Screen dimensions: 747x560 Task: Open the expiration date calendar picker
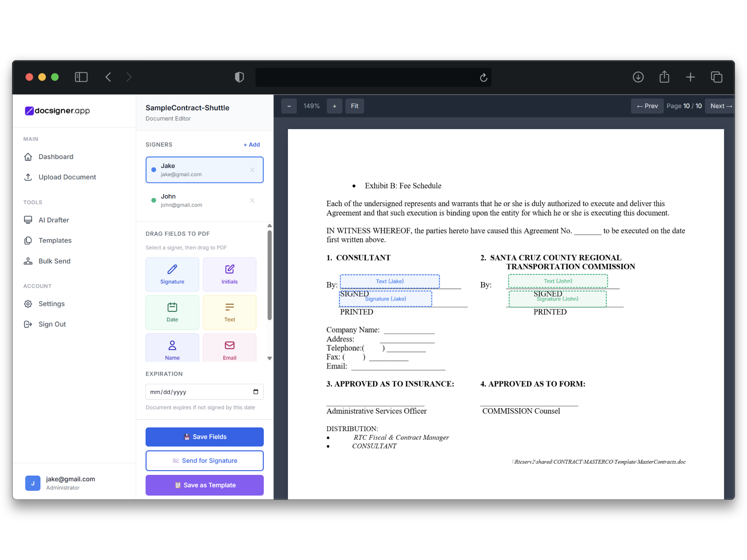point(256,392)
